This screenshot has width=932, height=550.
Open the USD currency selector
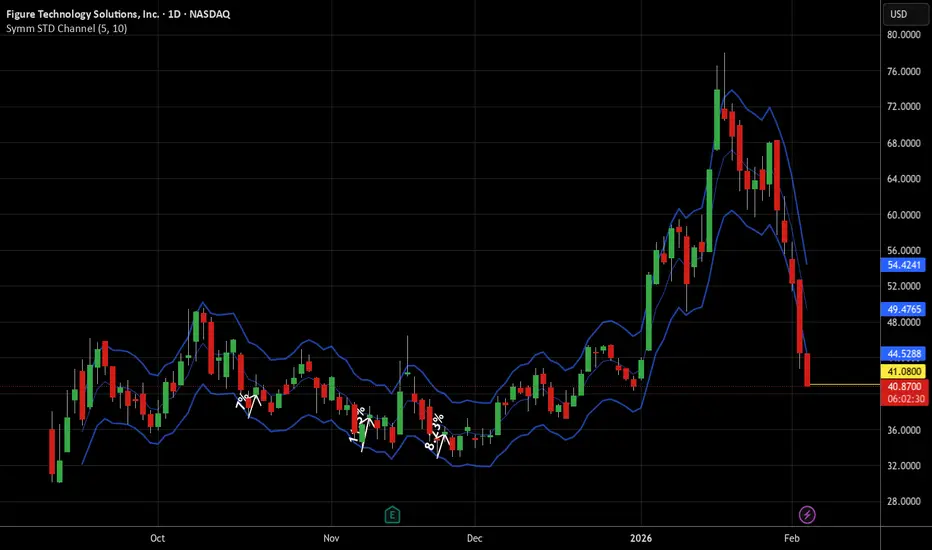[905, 14]
